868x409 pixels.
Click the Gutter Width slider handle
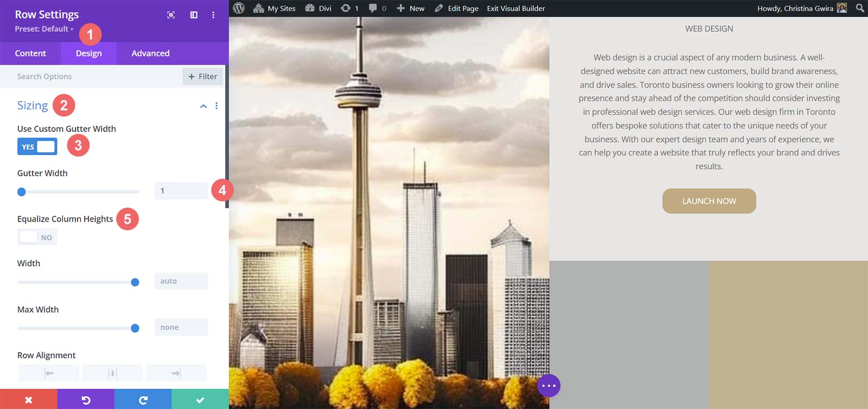pyautogui.click(x=21, y=192)
